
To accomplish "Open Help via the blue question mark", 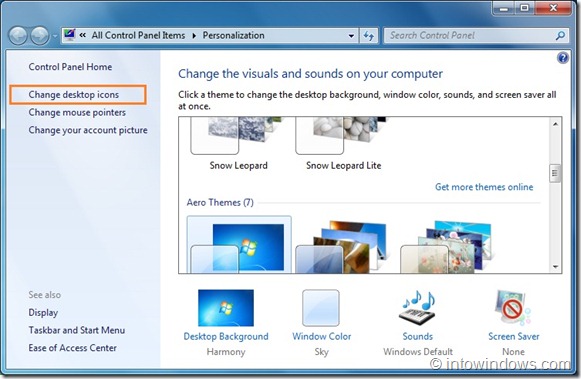I will pyautogui.click(x=562, y=58).
